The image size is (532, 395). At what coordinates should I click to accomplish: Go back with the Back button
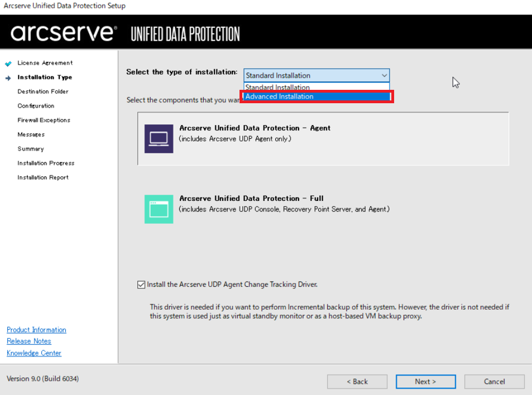(x=357, y=382)
